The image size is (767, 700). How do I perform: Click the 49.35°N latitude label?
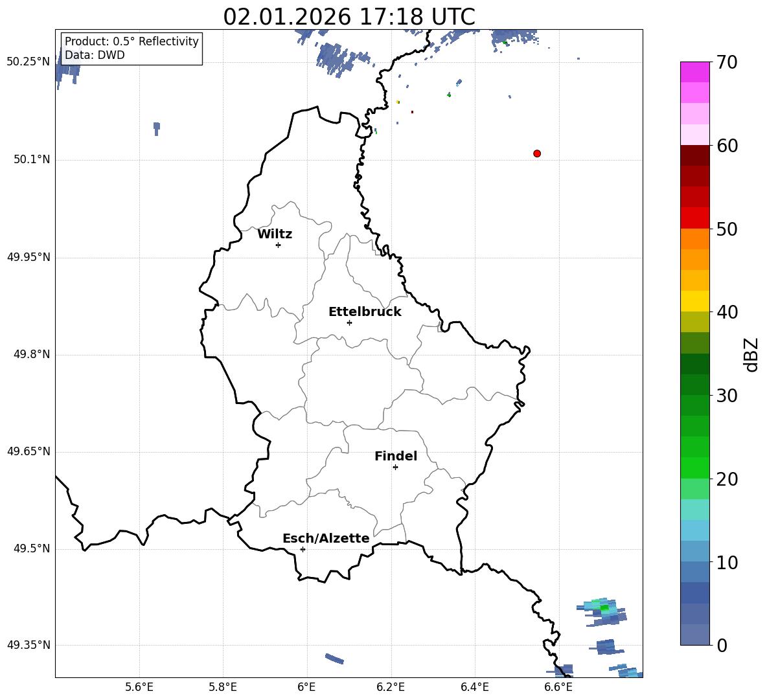29,645
